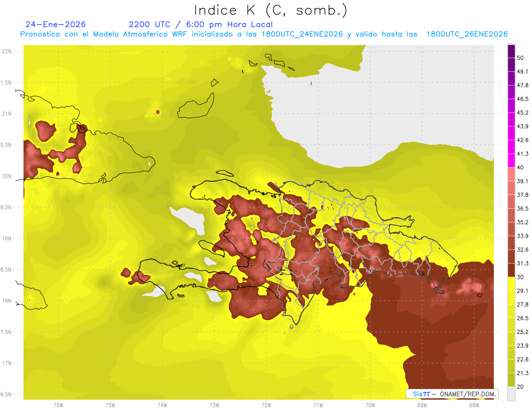Viewport: 532px width, 411px height.
Task: Click the '26.5' colorbar label
Action: 523,318
